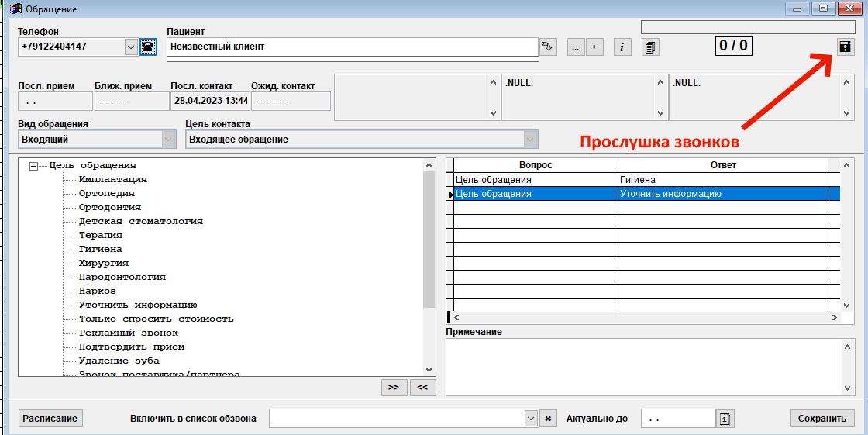Clear the call list selection with the x icon
Viewport: 868px width, 435px height.
click(x=548, y=419)
